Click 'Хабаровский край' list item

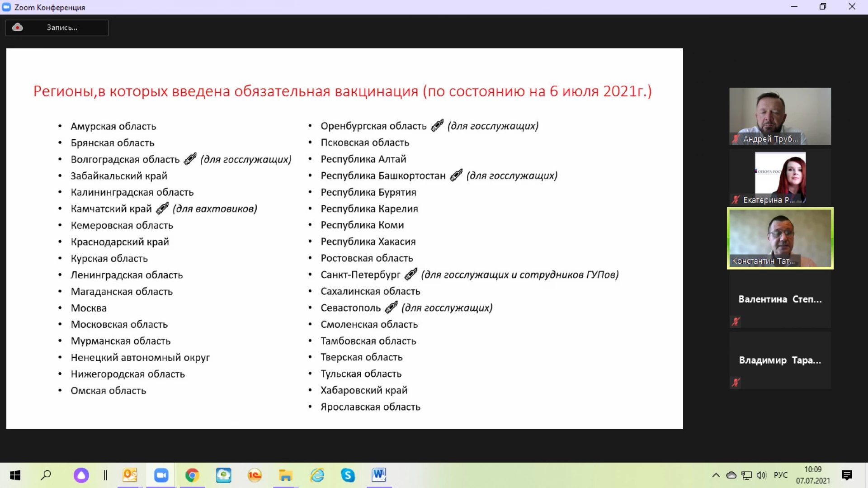[x=364, y=390]
